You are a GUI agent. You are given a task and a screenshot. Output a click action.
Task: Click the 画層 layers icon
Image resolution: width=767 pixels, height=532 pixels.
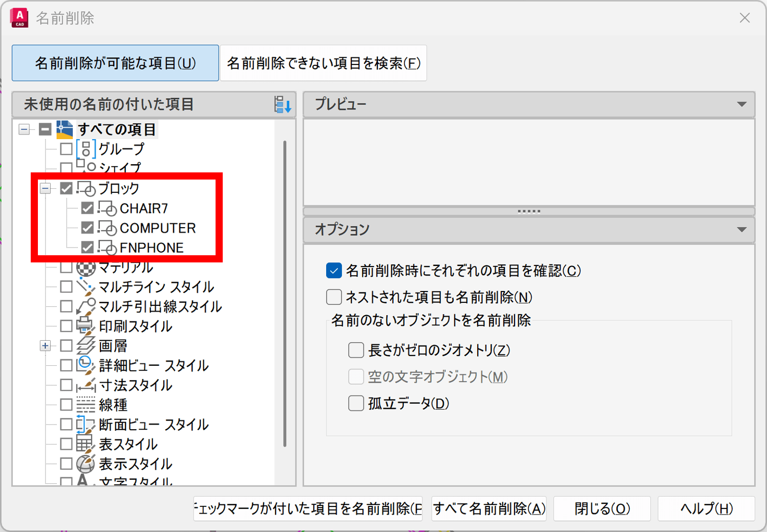(86, 346)
